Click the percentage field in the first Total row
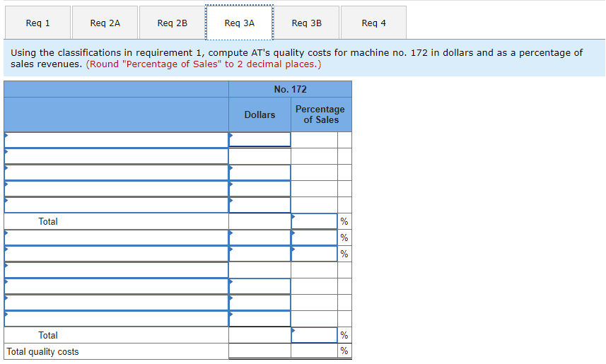 click(314, 221)
